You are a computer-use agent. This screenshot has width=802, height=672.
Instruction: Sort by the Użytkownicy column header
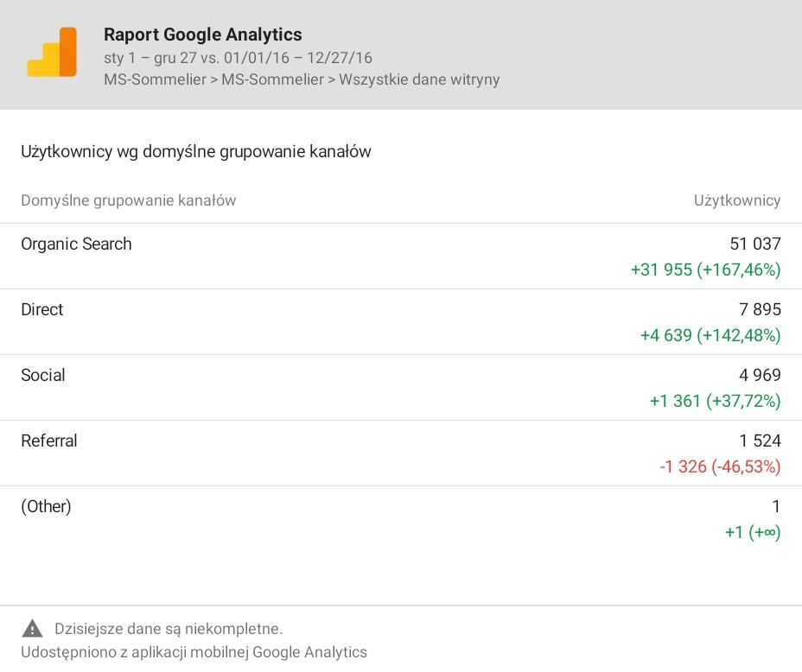[736, 200]
